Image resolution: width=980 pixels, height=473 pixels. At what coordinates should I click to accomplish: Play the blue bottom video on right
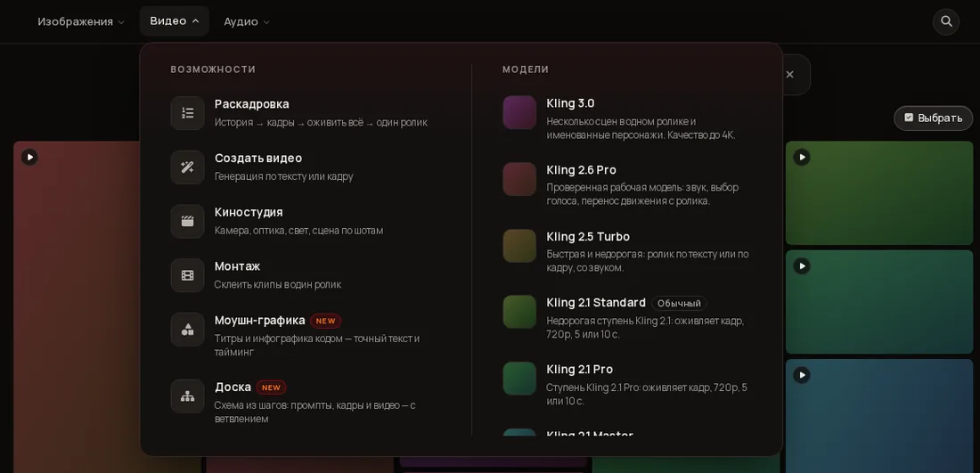click(x=802, y=375)
